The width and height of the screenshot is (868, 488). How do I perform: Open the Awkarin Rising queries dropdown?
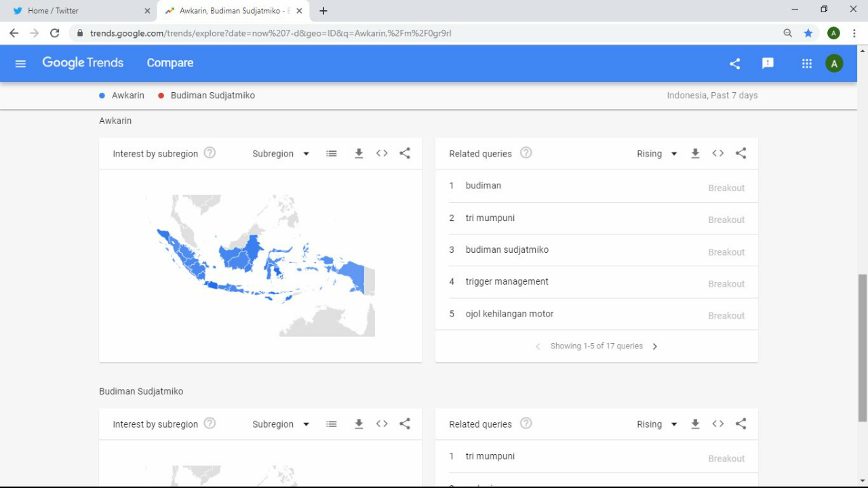coord(656,154)
